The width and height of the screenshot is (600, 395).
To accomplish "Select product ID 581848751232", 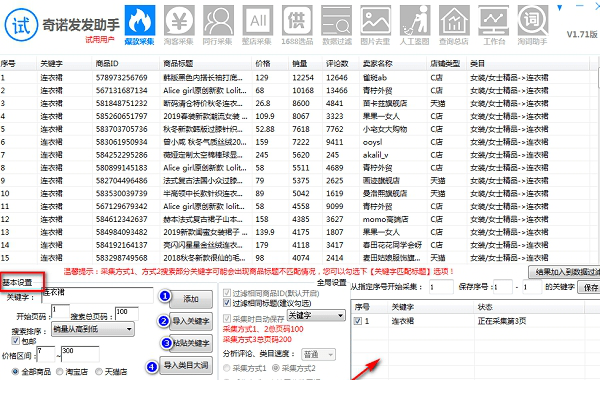I will coord(122,103).
